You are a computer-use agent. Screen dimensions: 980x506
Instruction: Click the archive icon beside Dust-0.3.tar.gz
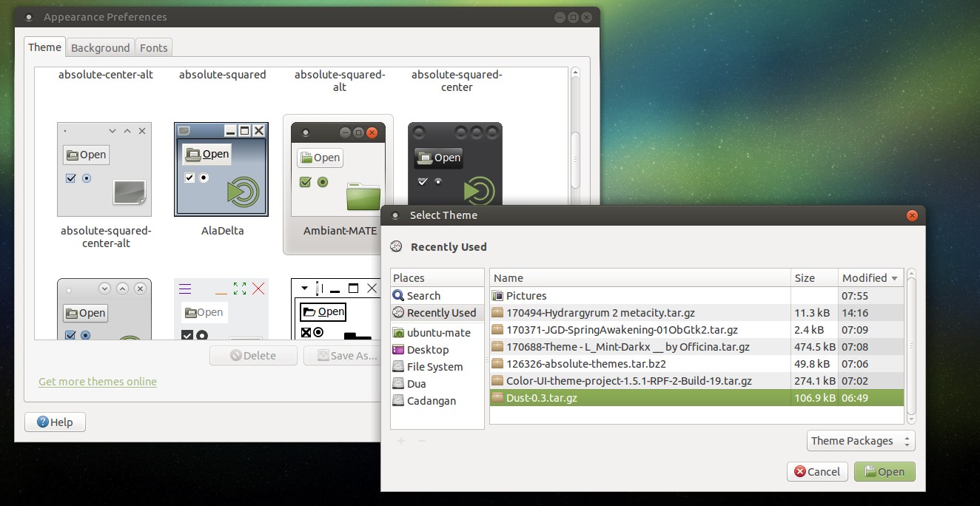[x=499, y=397]
